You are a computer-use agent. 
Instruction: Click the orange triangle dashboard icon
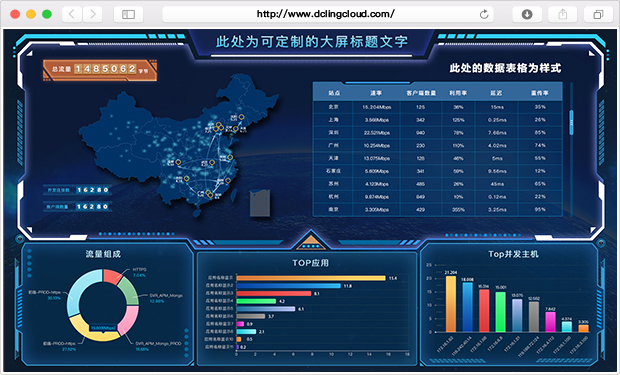311,242
